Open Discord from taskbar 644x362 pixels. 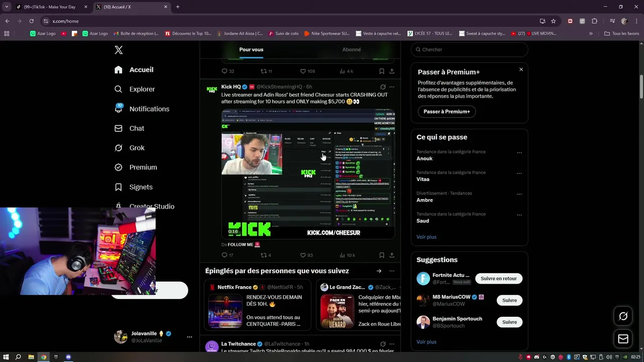tap(68, 357)
